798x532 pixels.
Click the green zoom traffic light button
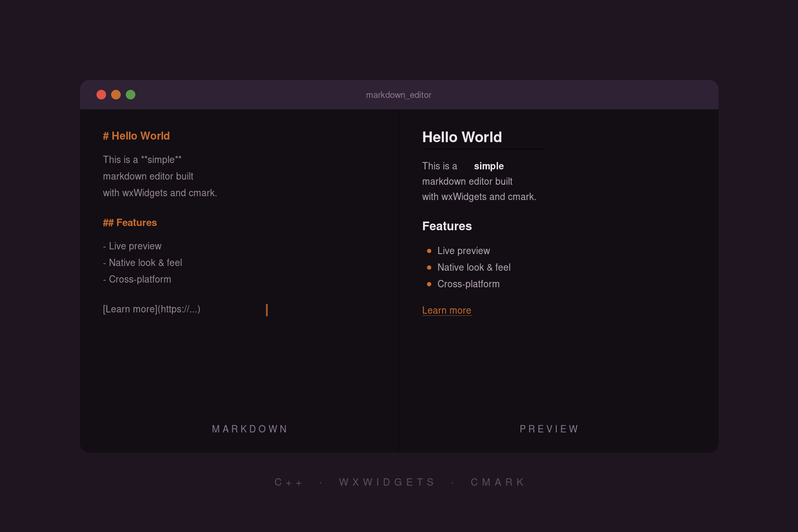[130, 94]
